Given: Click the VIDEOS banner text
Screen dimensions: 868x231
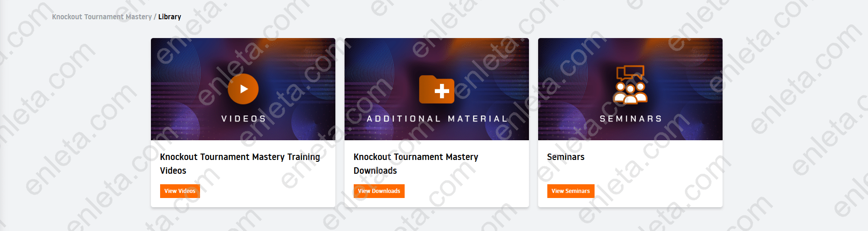Looking at the screenshot, I should tap(244, 119).
